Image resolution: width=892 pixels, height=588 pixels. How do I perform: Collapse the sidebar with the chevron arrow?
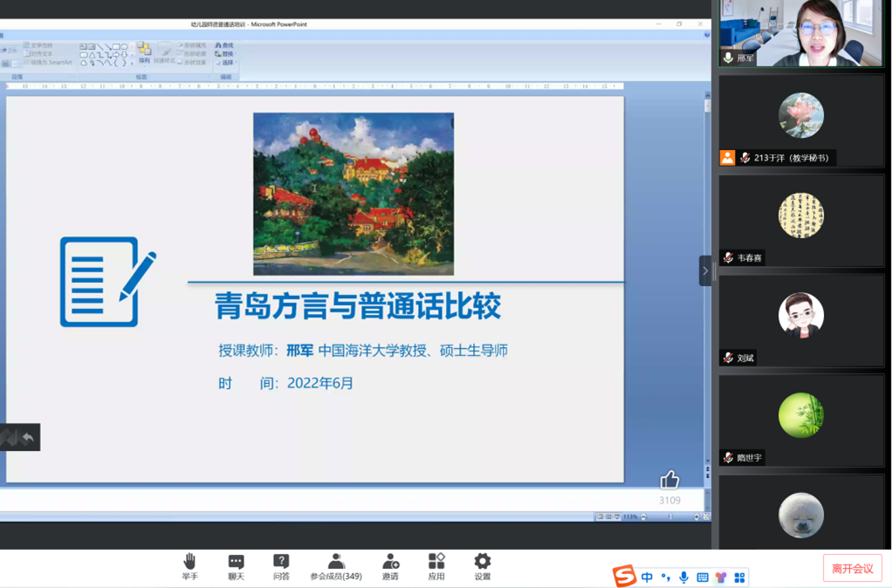point(705,270)
